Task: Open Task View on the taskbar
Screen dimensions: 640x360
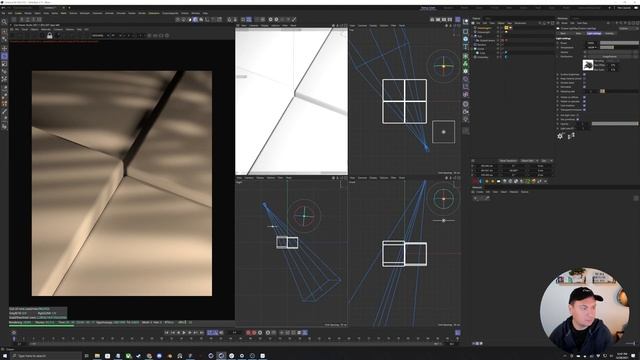Action: tap(87, 356)
